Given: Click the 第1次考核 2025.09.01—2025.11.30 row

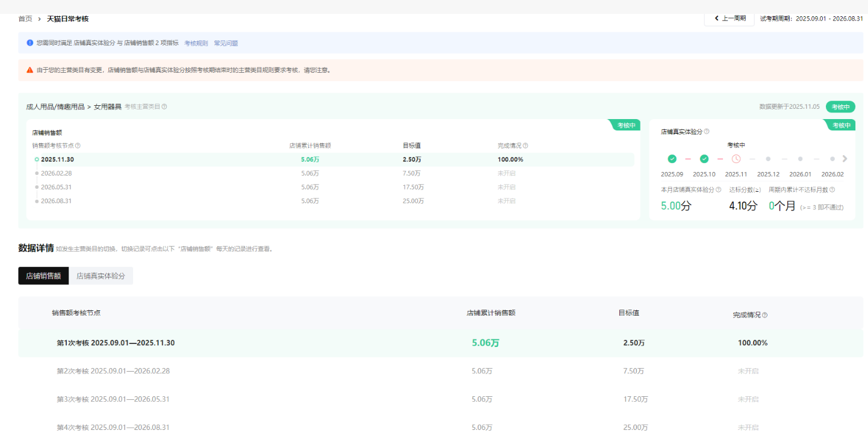Looking at the screenshot, I should coord(116,343).
